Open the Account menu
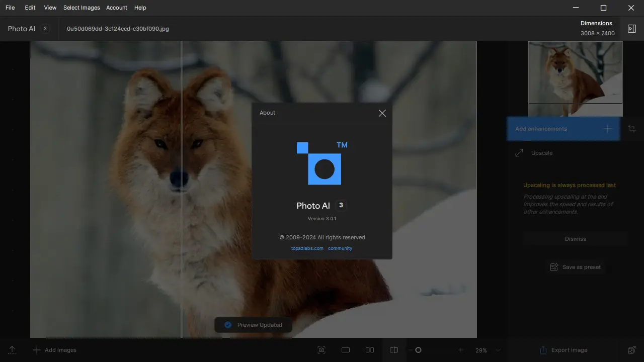 [x=117, y=8]
